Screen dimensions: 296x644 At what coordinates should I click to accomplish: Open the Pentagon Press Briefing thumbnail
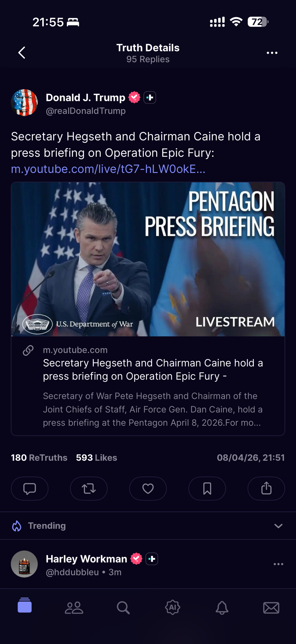(148, 259)
